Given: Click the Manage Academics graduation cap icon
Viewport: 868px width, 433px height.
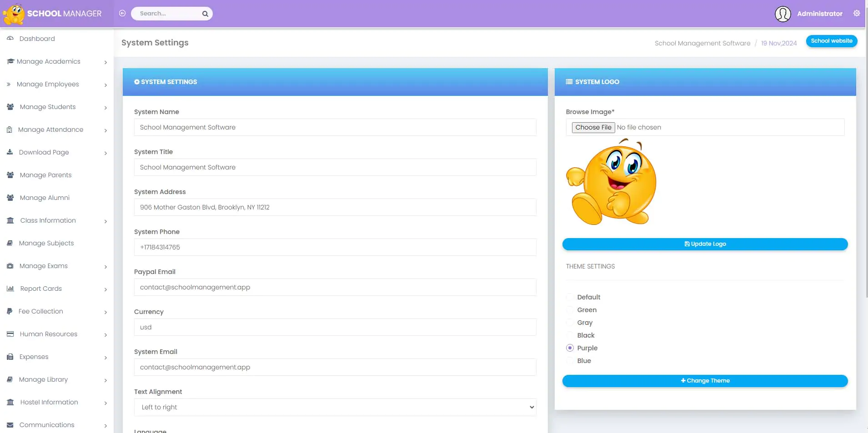Looking at the screenshot, I should coord(10,61).
